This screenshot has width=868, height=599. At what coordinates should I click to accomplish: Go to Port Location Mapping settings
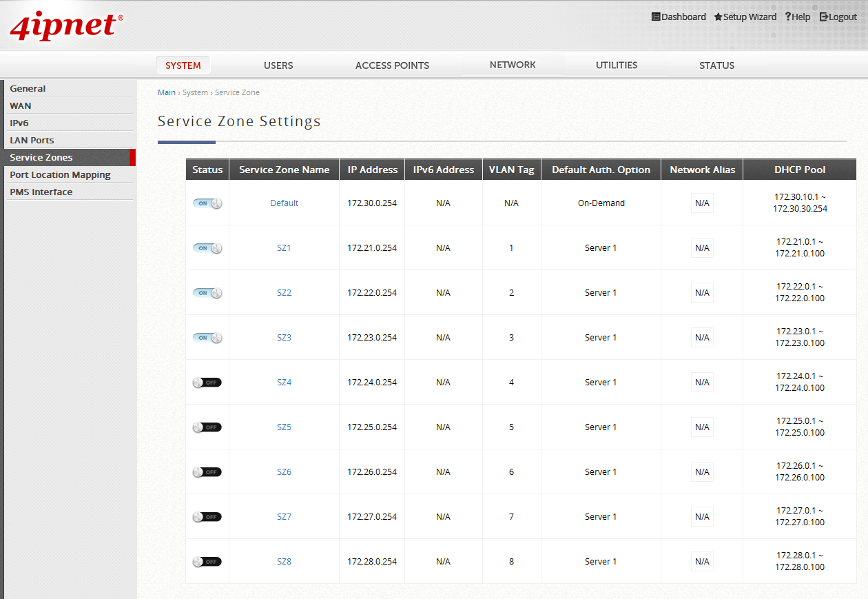[61, 174]
